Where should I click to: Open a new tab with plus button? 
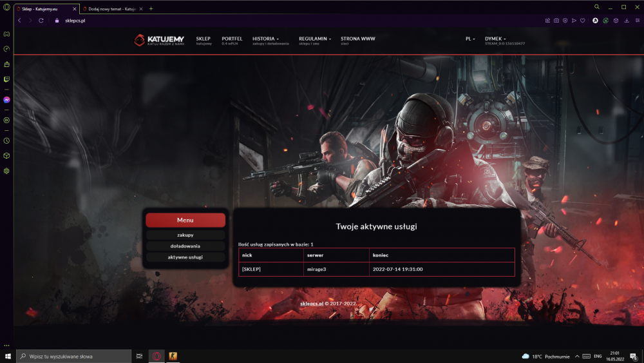click(151, 8)
